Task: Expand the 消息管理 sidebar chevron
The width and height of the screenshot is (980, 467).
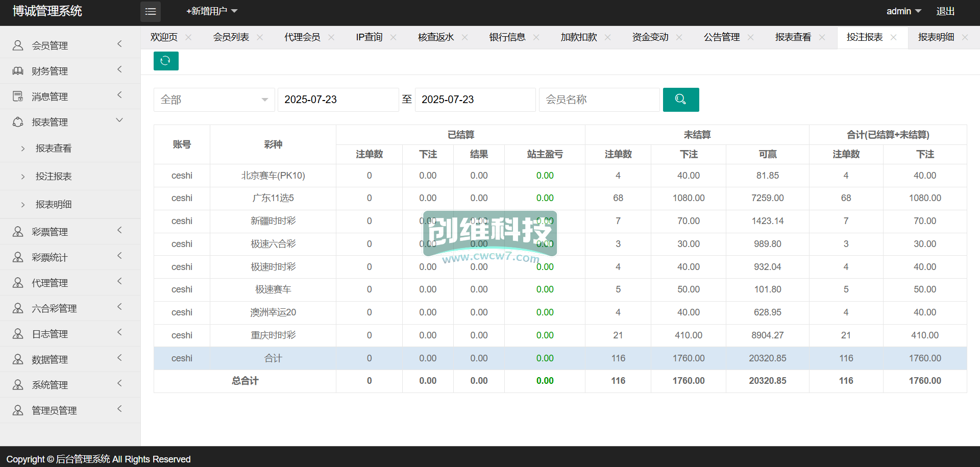Action: click(x=120, y=95)
